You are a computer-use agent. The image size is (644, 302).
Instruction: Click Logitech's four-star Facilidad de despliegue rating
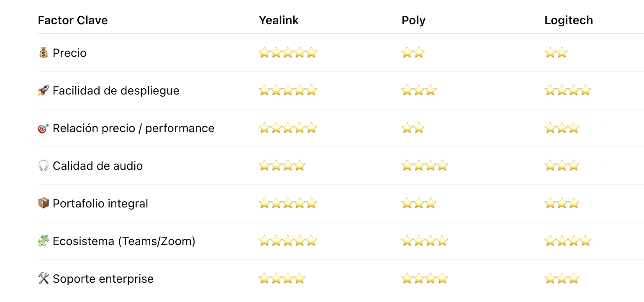(567, 90)
